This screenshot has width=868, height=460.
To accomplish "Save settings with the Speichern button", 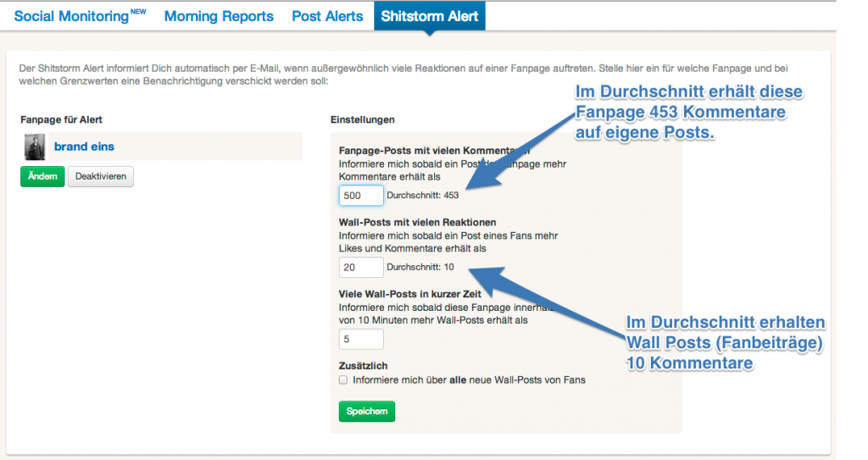I will point(366,411).
